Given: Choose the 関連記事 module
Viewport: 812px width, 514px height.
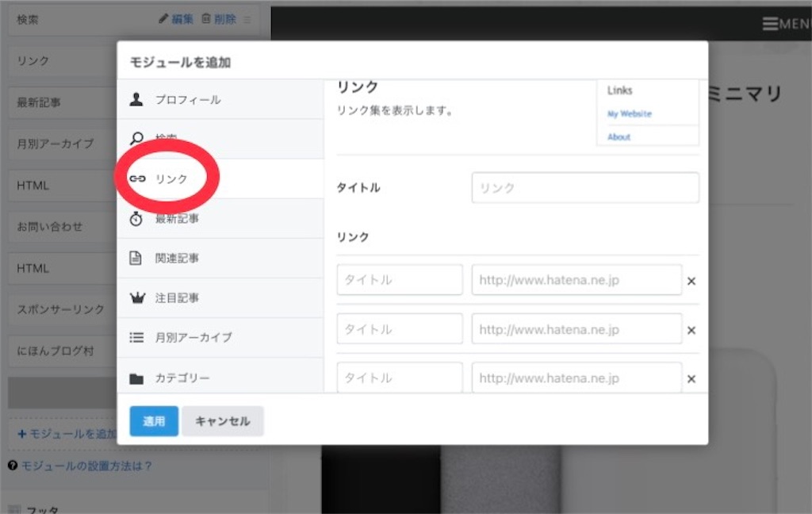Looking at the screenshot, I should click(x=220, y=258).
